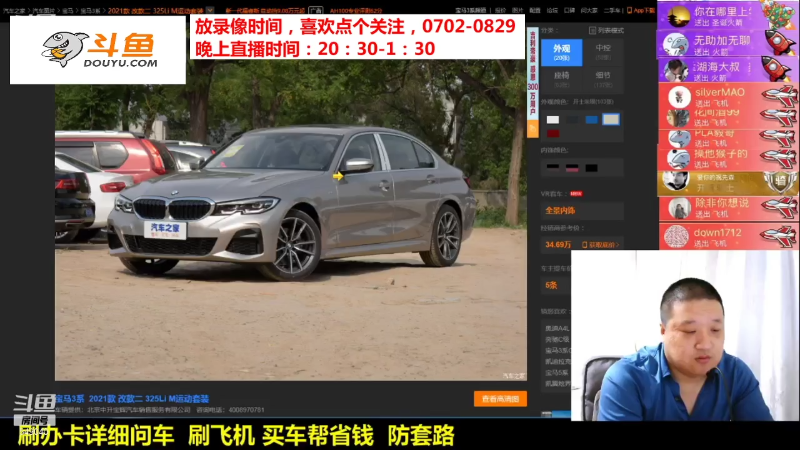Click the App下载 download link
The image size is (800, 450).
(641, 10)
